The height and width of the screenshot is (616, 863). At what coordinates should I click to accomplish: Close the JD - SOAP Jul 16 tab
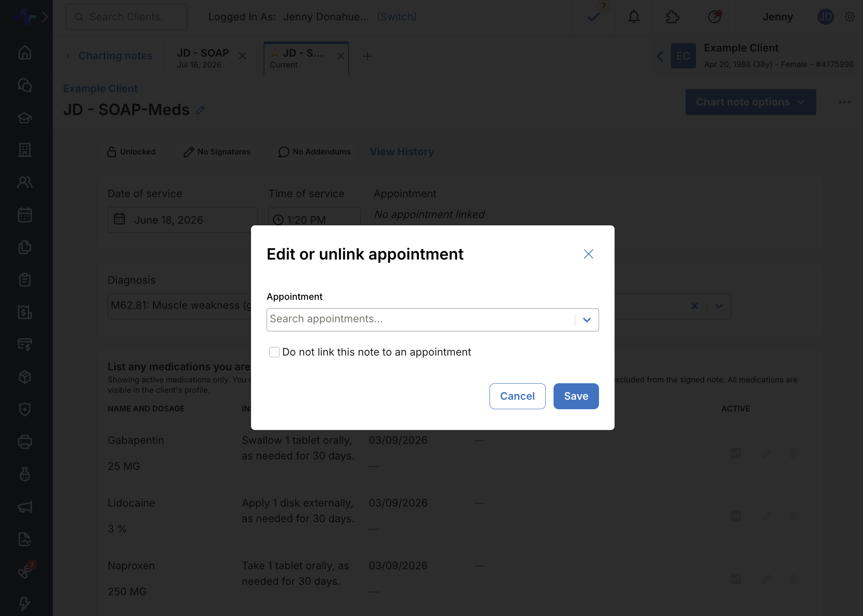(x=242, y=56)
